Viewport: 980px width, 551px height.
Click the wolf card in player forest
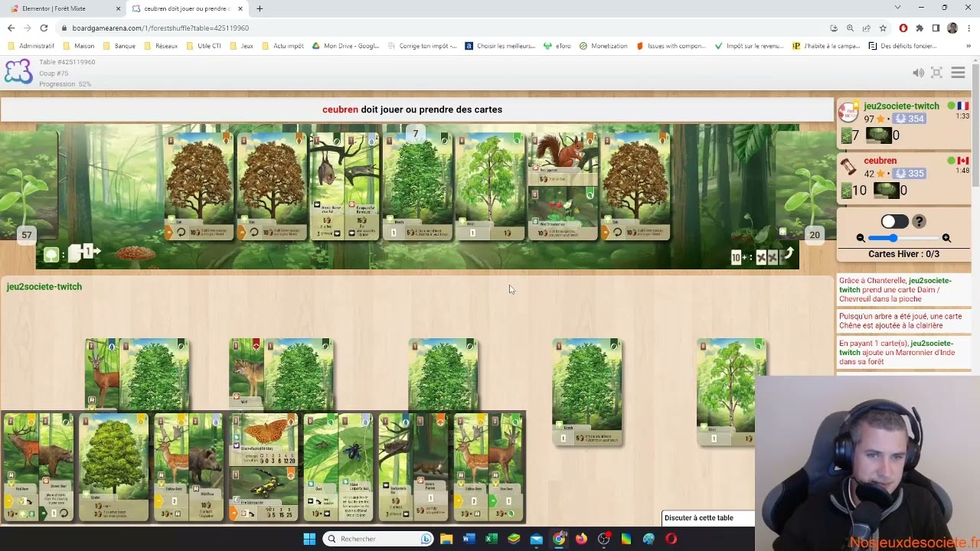(247, 375)
